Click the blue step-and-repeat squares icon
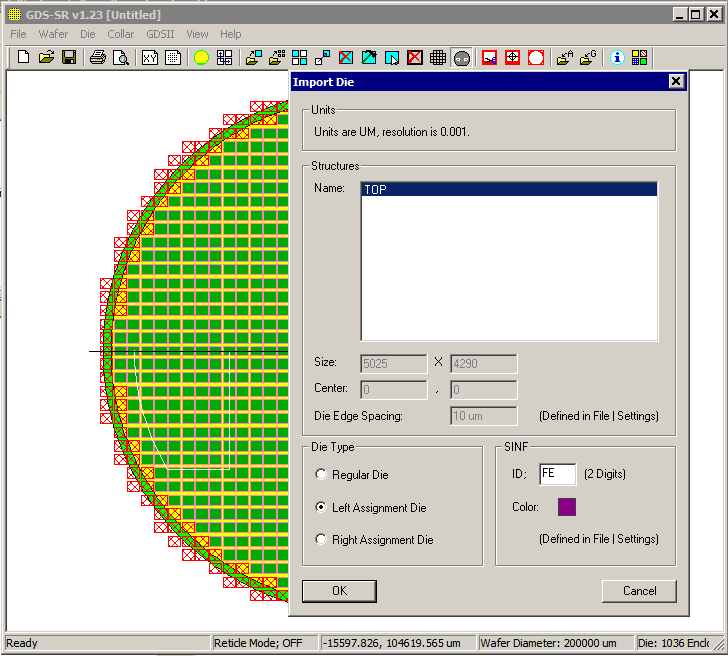The width and height of the screenshot is (728, 656). (224, 58)
